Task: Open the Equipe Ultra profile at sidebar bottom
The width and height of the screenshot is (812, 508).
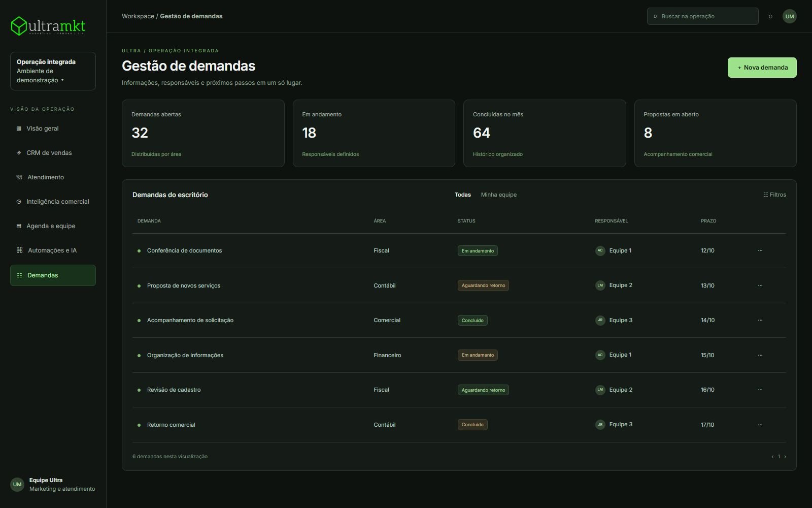Action: 53,485
